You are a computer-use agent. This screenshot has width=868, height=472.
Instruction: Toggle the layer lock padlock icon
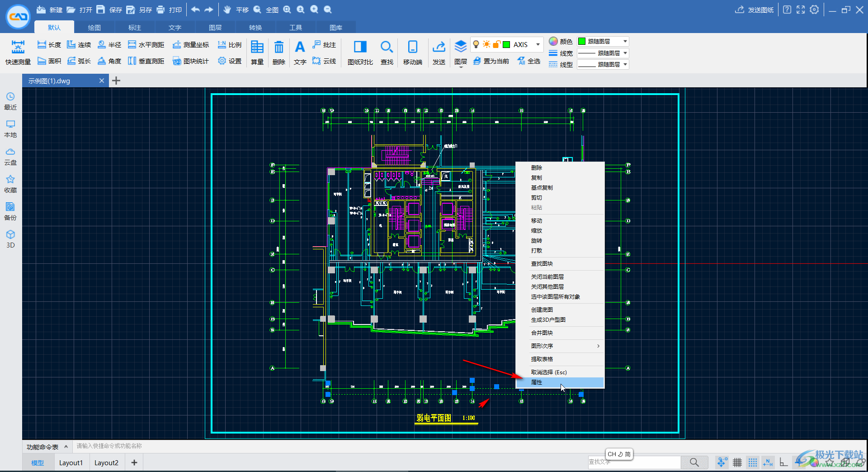click(x=496, y=44)
